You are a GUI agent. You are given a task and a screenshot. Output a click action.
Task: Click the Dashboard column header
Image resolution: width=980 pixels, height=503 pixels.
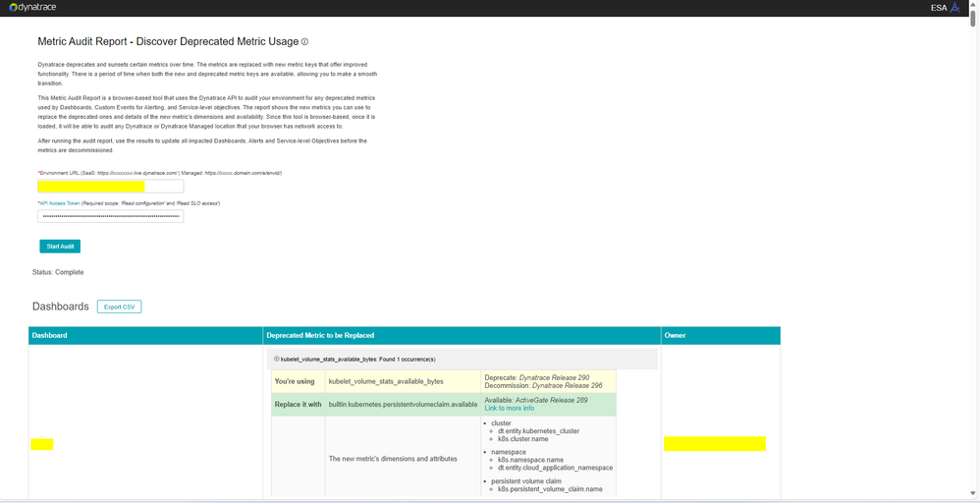pyautogui.click(x=145, y=335)
